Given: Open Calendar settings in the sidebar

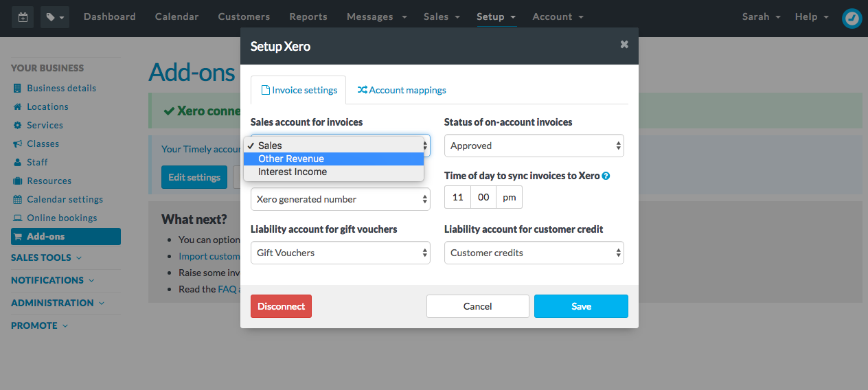Looking at the screenshot, I should click(x=65, y=199).
